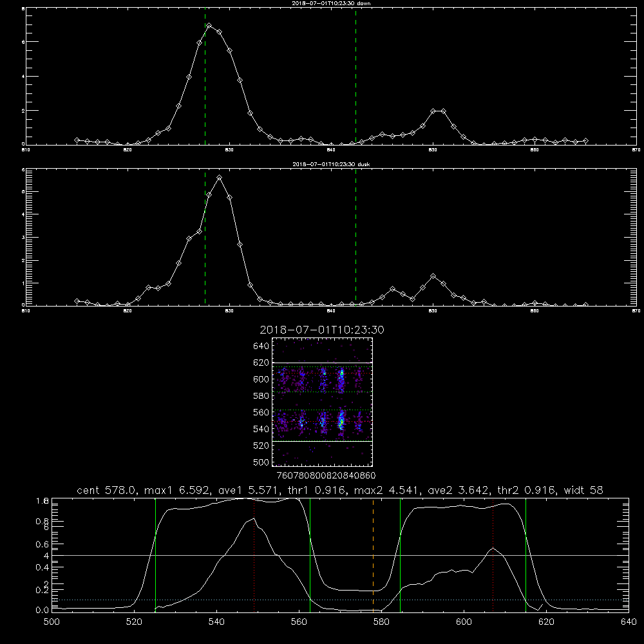The height and width of the screenshot is (644, 644).
Task: Click the orange dashed center line at 578
Action: [373, 556]
